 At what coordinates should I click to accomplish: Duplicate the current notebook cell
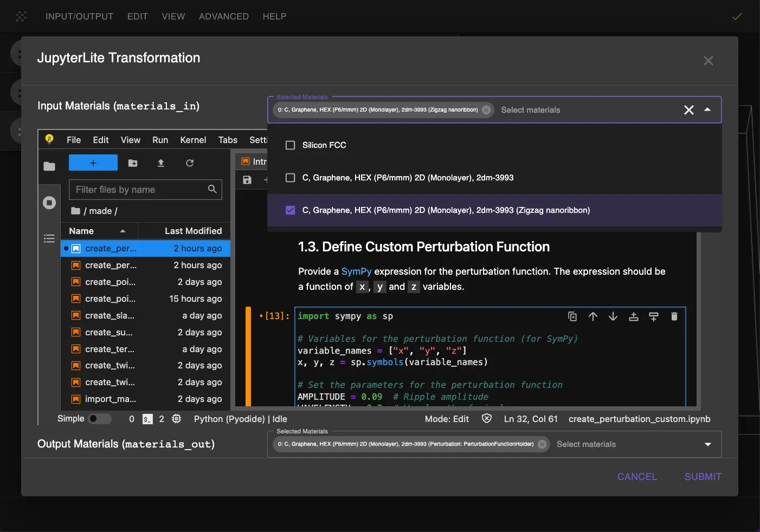pyautogui.click(x=572, y=316)
